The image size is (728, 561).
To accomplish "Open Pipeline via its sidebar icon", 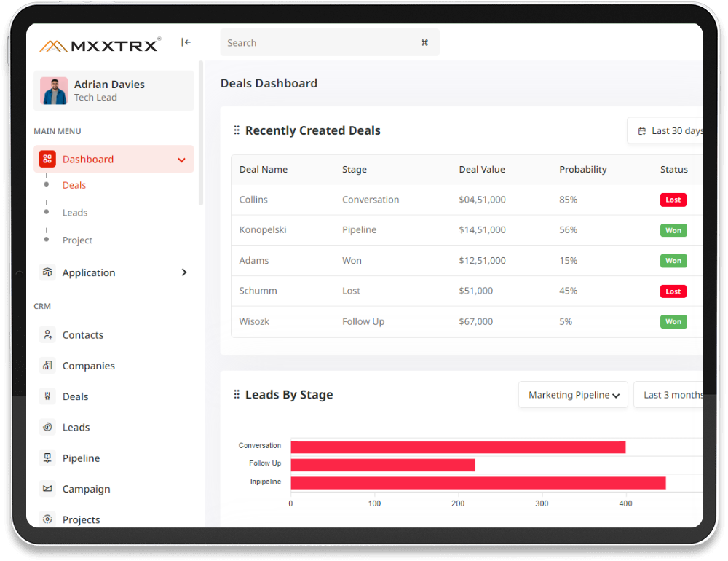I will pos(47,458).
